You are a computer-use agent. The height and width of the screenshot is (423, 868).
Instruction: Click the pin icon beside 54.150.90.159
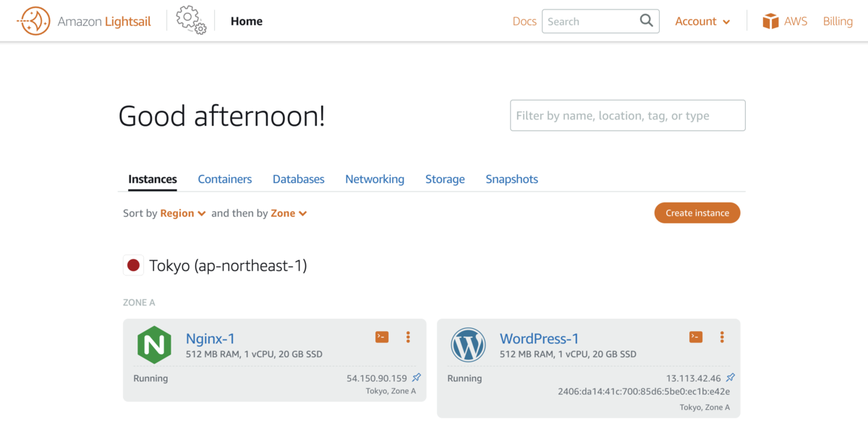click(417, 377)
